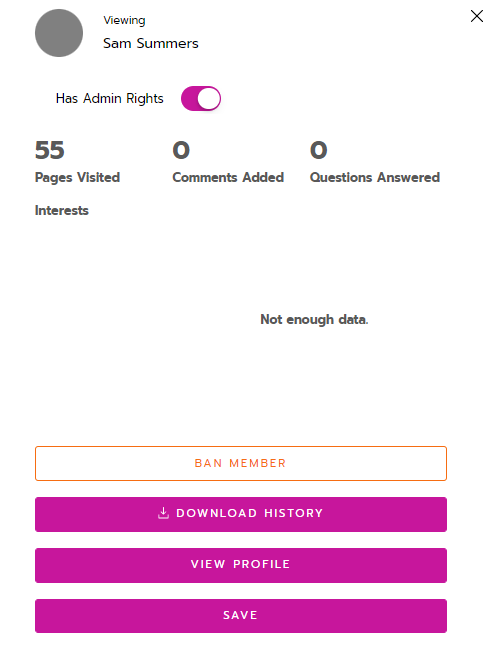The width and height of the screenshot is (495, 647).
Task: Click the Not enough data message
Action: pos(314,319)
